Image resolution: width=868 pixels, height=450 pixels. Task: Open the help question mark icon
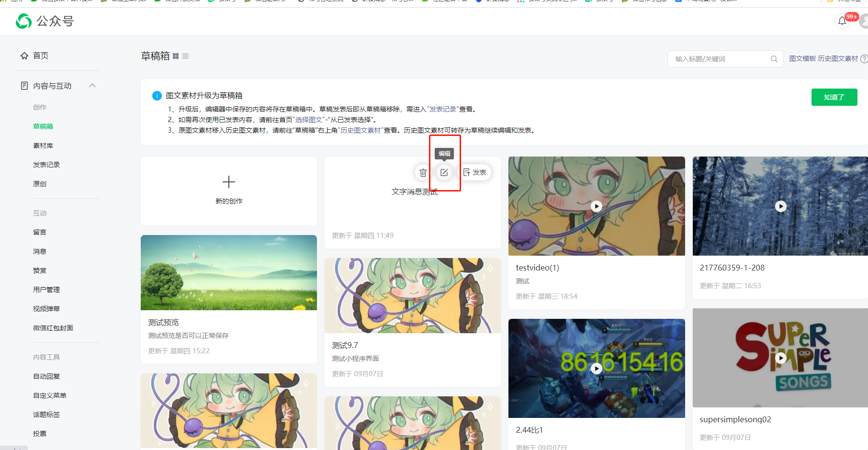[x=864, y=59]
